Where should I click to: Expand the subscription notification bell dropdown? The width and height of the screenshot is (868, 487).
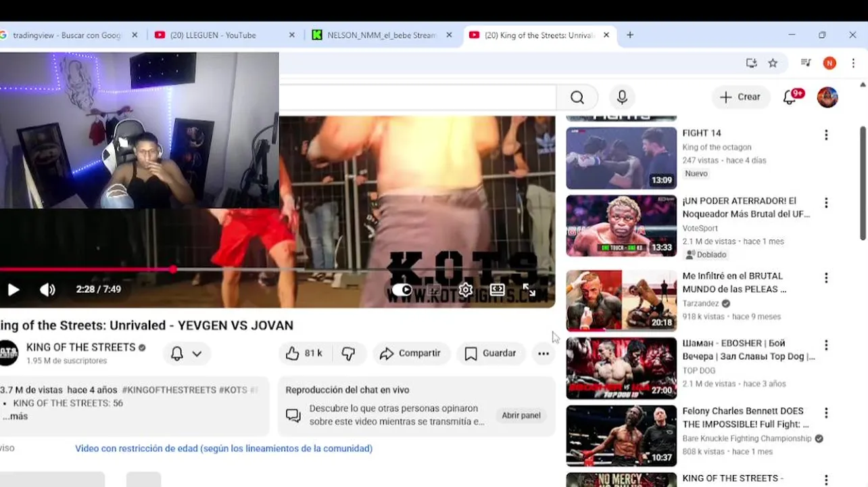pyautogui.click(x=187, y=353)
